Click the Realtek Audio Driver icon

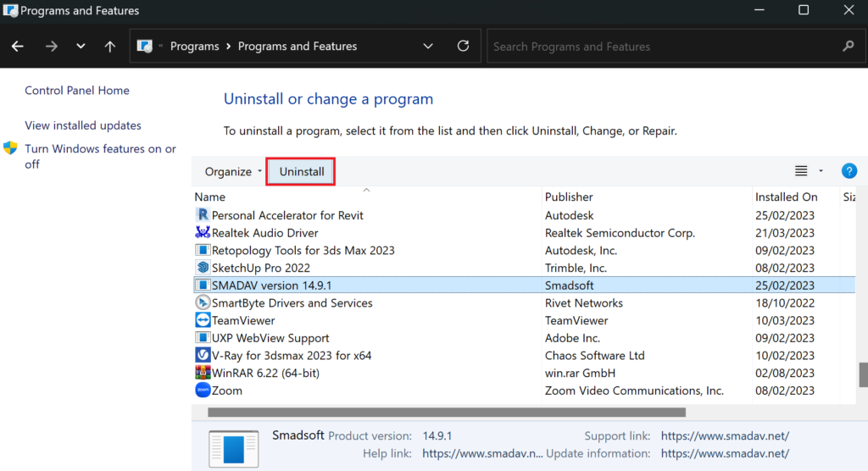pos(203,232)
